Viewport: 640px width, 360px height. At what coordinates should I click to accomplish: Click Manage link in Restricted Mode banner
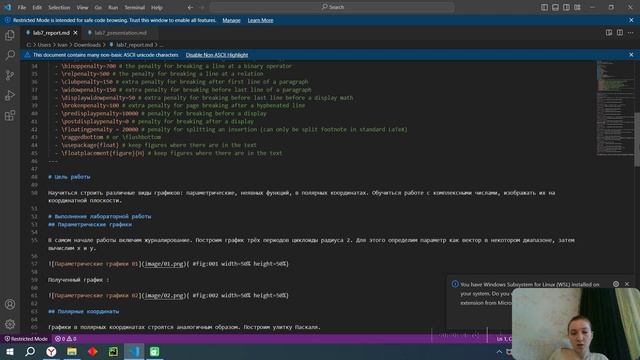pos(231,20)
